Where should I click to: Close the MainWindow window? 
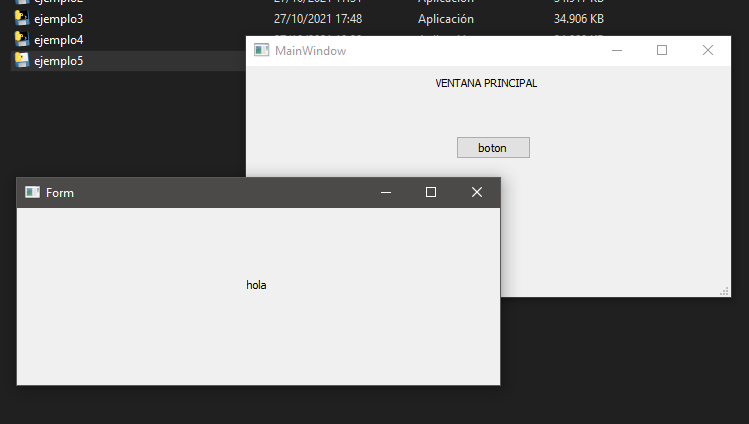[708, 50]
